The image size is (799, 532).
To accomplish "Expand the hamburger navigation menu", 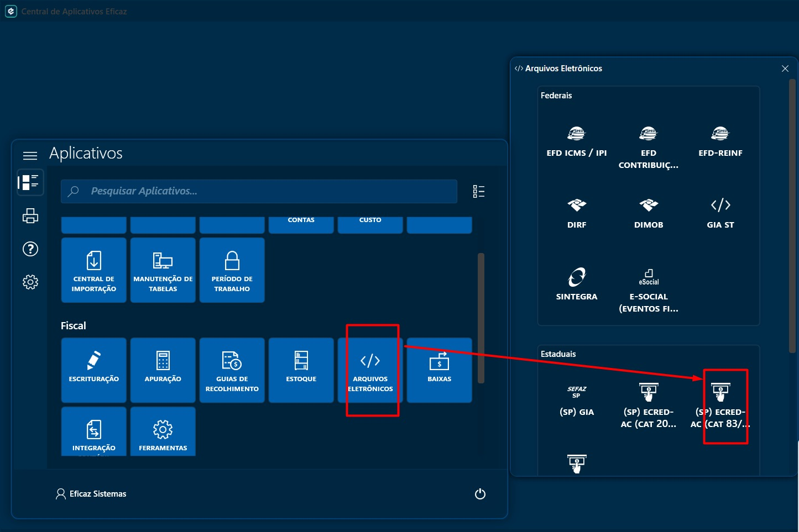I will pos(30,156).
